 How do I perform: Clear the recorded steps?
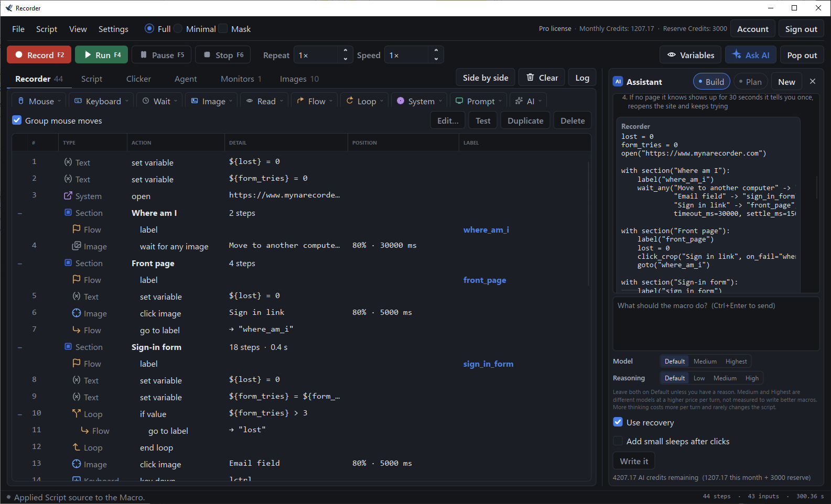542,78
